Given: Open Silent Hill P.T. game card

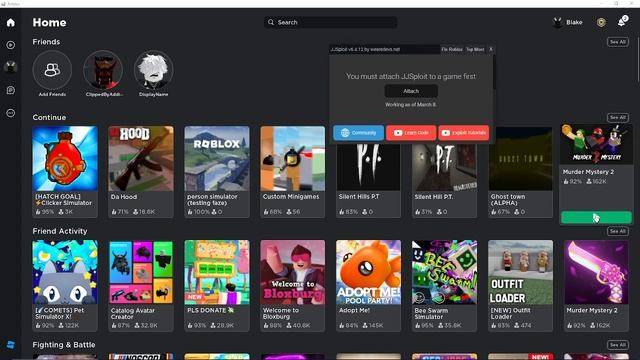Looking at the screenshot, I should (x=444, y=180).
